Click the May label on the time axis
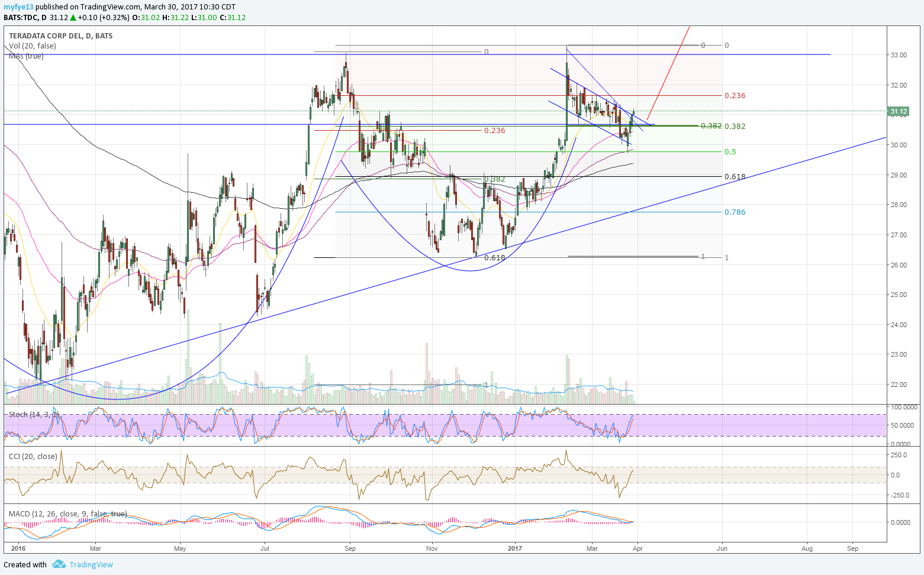This screenshot has height=575, width=924. (x=180, y=548)
